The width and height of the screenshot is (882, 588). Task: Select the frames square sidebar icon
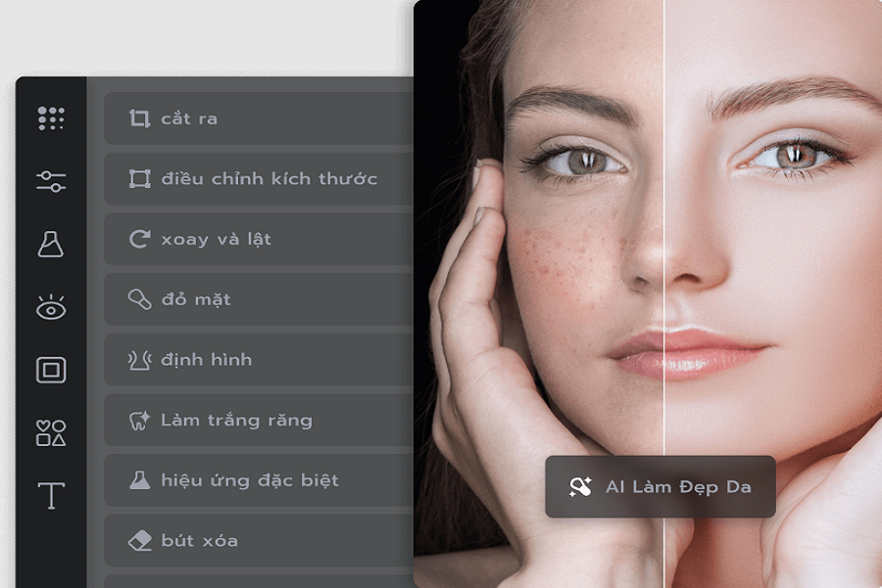[51, 369]
